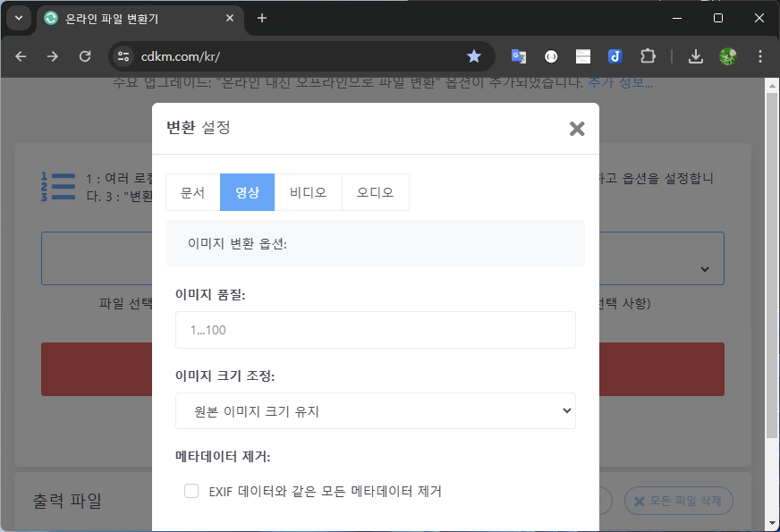780x532 pixels.
Task: Maximize the Chrome window
Action: pos(717,18)
